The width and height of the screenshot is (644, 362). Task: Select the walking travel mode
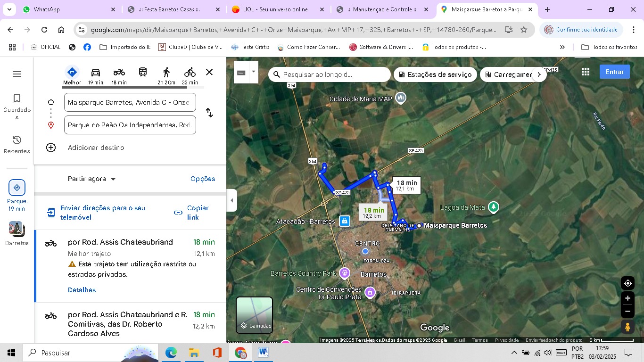(166, 75)
